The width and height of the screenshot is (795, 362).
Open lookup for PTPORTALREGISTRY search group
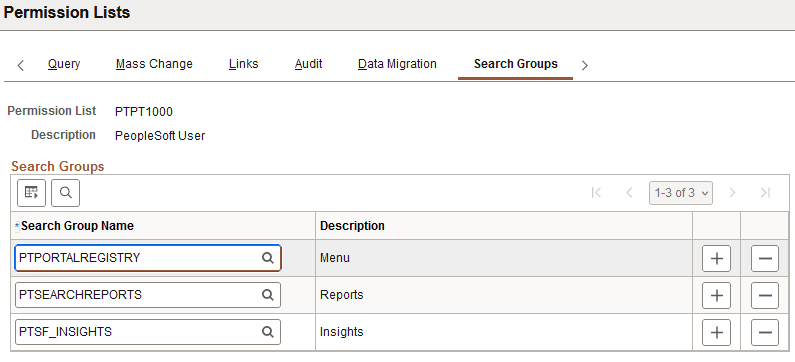tap(268, 258)
